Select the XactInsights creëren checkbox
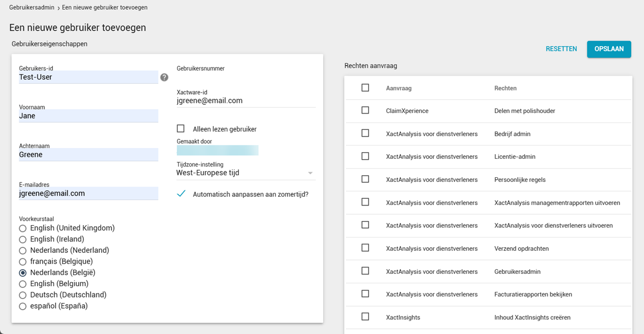The height and width of the screenshot is (334, 644). (x=365, y=317)
